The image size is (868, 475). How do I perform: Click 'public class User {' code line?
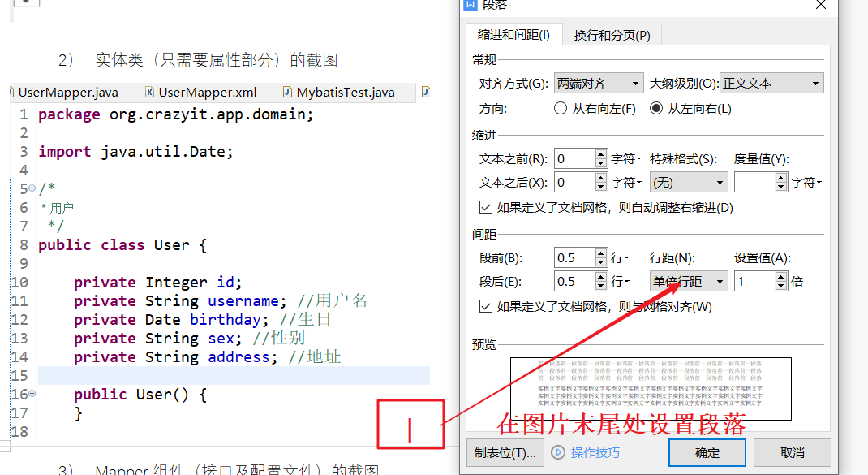[x=122, y=245]
